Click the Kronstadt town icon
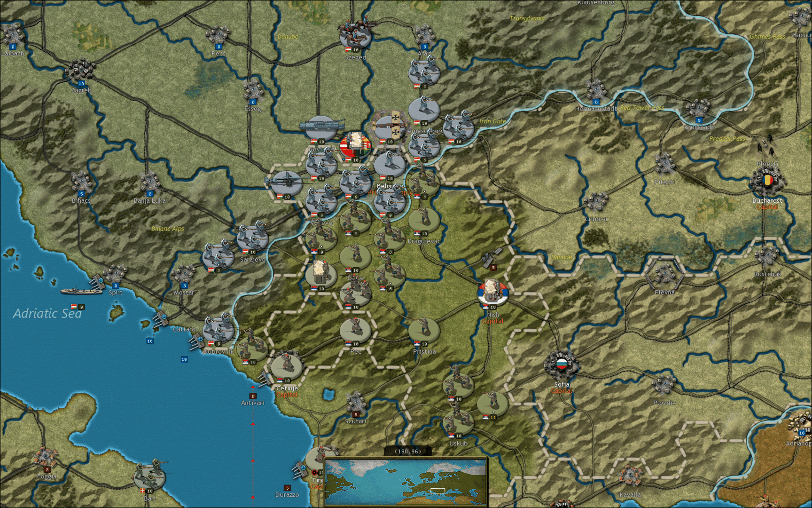Viewport: 812px width, 508px height. (699, 109)
